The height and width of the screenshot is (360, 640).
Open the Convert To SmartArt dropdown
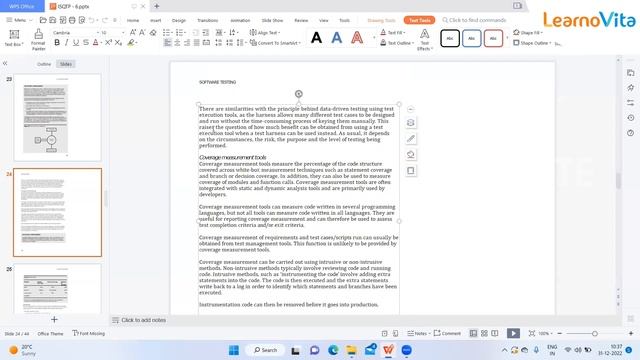[275, 42]
